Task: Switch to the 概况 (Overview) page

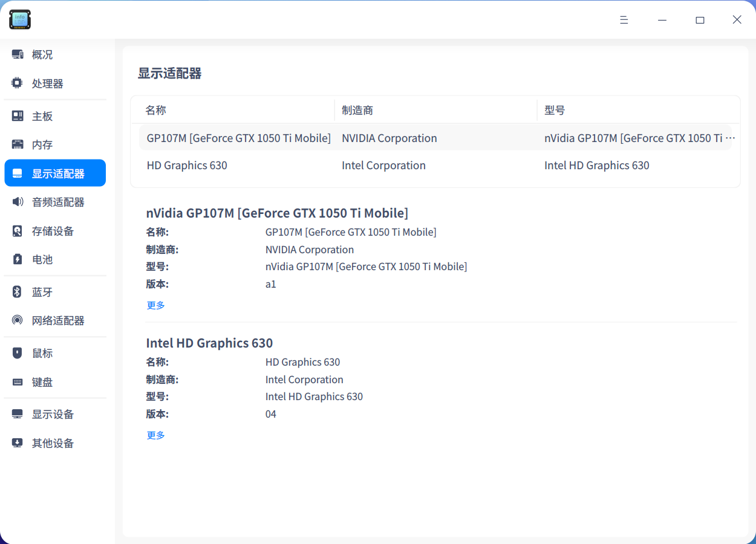Action: (x=42, y=54)
